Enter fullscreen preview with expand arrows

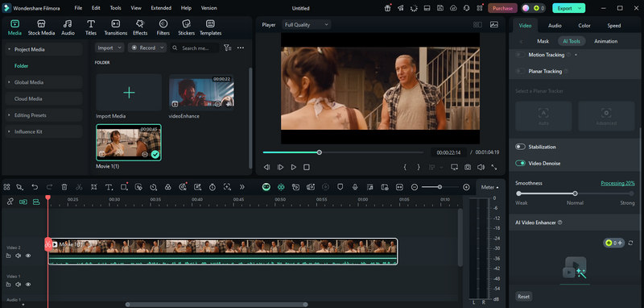click(493, 167)
